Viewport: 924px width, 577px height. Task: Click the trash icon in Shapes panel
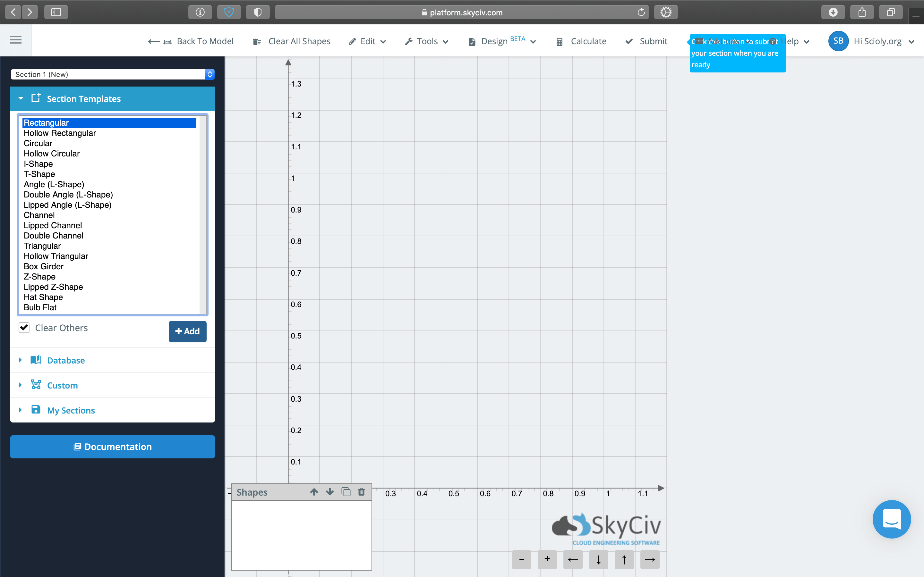(x=361, y=492)
